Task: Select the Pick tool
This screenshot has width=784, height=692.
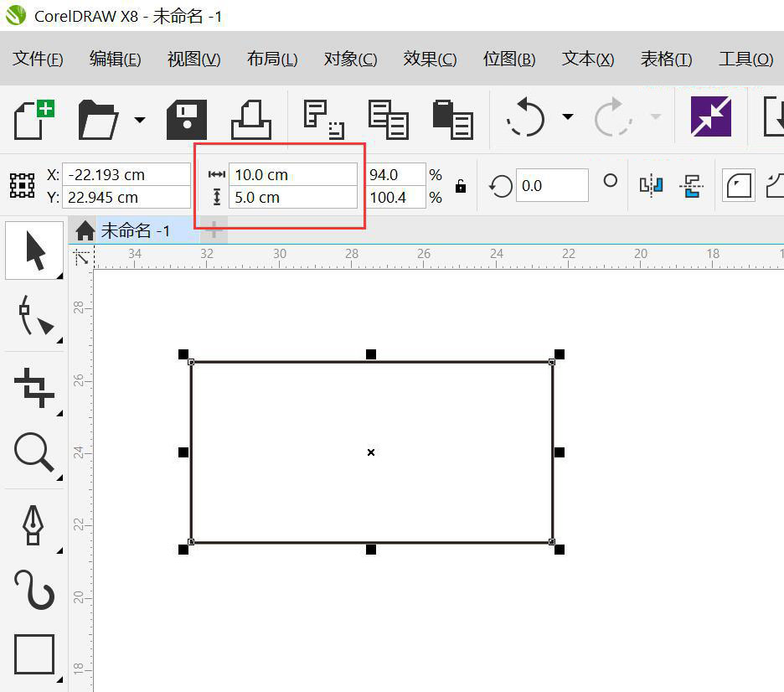Action: [34, 249]
